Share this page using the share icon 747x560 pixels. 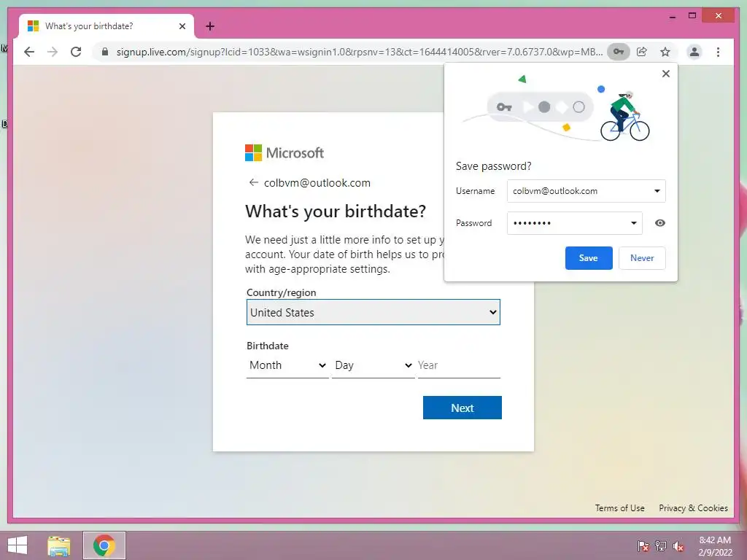point(642,52)
